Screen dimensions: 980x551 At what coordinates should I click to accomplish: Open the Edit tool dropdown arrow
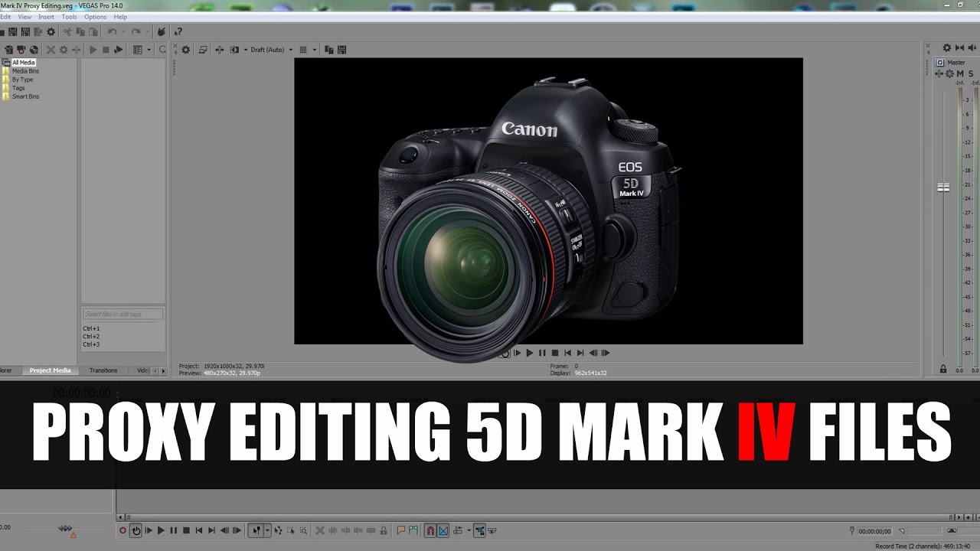(267, 530)
